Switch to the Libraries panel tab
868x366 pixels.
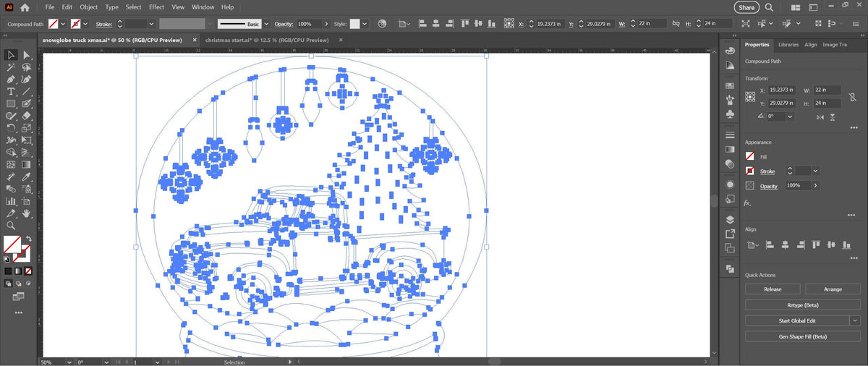coord(788,45)
